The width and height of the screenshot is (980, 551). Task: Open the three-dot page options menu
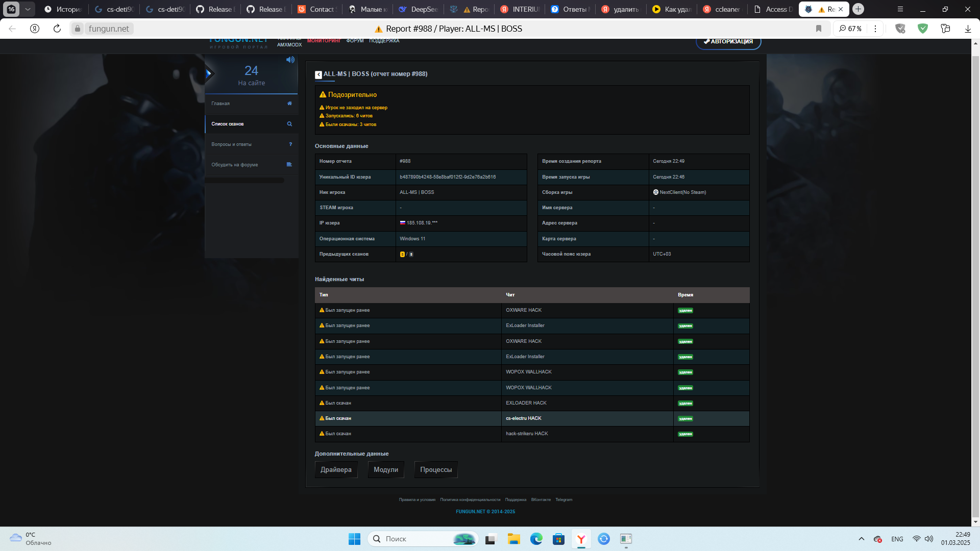pyautogui.click(x=875, y=29)
